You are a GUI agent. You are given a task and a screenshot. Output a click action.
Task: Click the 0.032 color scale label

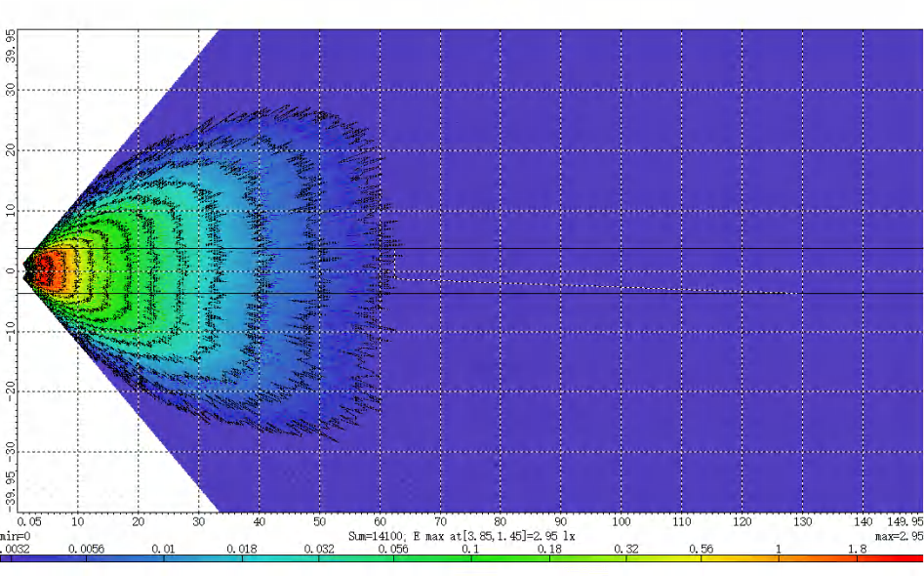pos(319,549)
